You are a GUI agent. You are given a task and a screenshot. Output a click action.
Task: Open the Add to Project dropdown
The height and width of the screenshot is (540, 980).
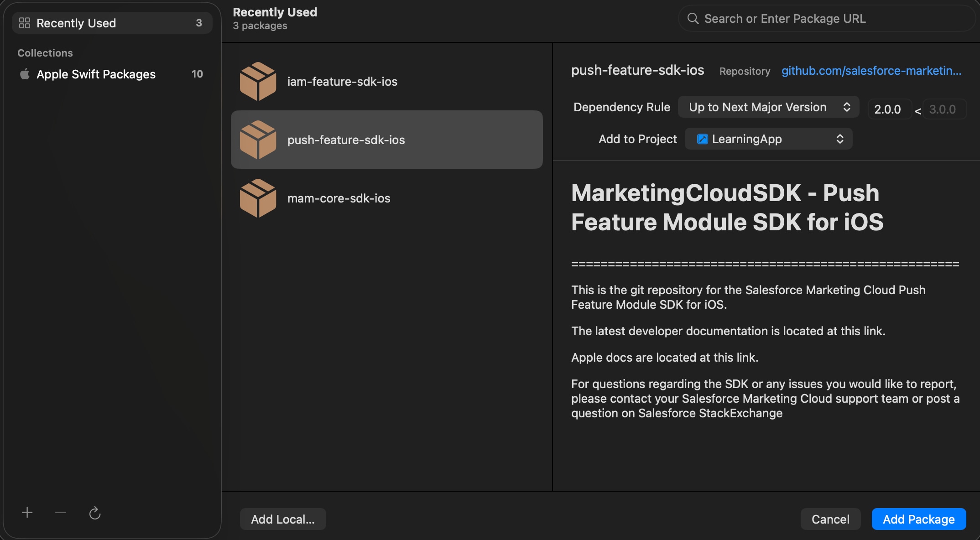click(x=768, y=139)
